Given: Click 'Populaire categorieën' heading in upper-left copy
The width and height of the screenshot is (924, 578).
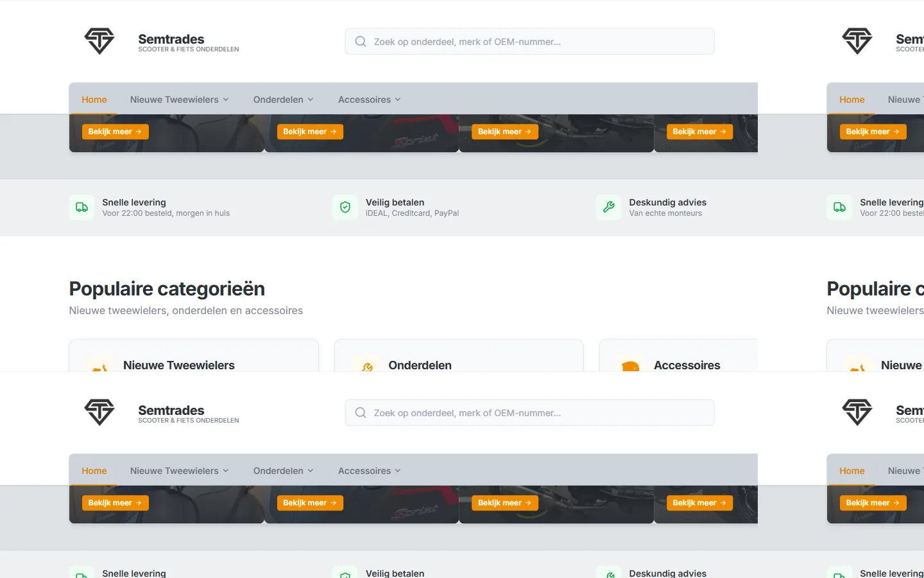Looking at the screenshot, I should coord(167,289).
